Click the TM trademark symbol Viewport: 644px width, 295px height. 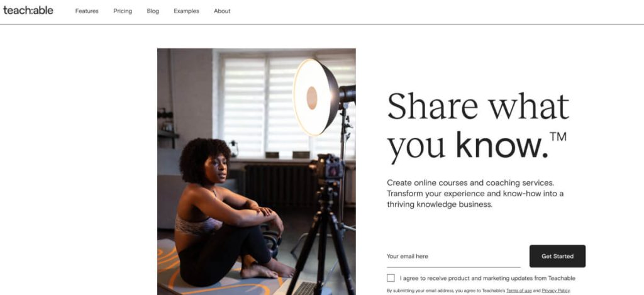coord(558,137)
